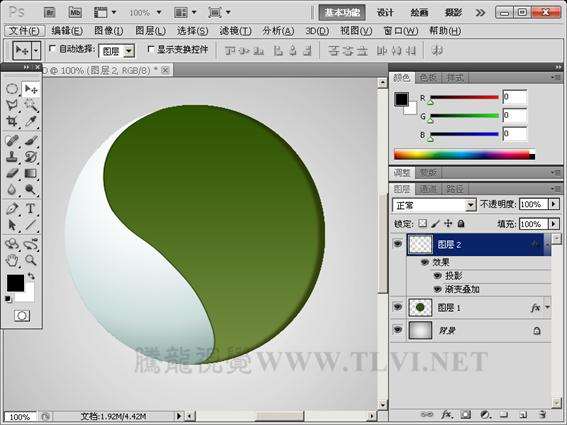Toggle the 投影 drop shadow effect

point(438,276)
